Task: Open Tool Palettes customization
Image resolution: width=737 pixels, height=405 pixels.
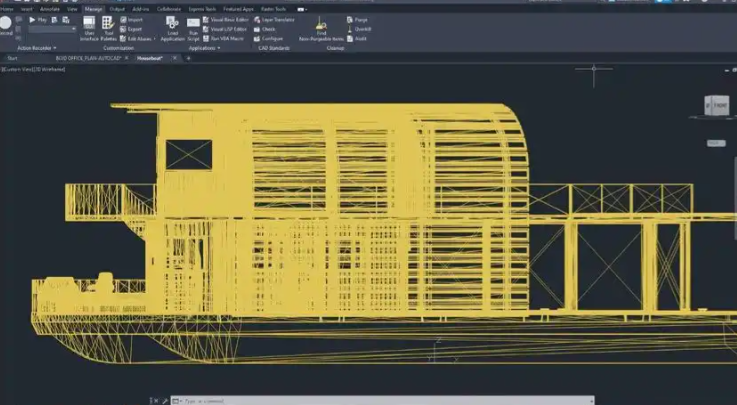Action: [109, 29]
